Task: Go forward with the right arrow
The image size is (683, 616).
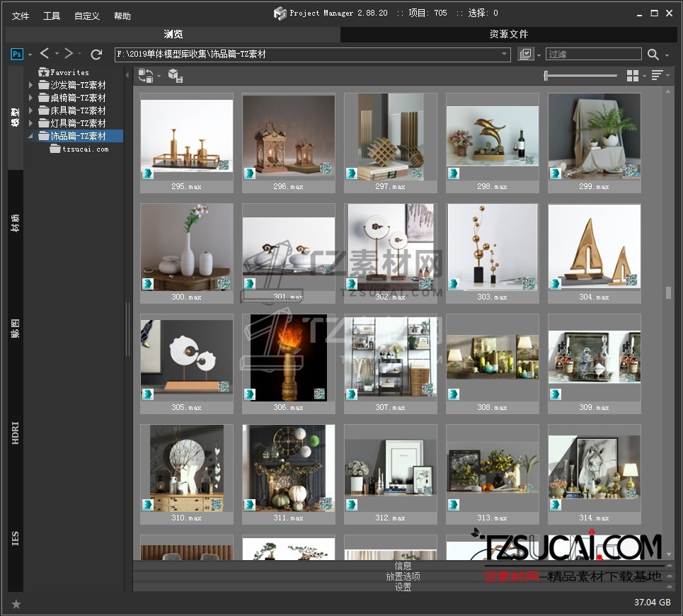Action: pos(69,54)
